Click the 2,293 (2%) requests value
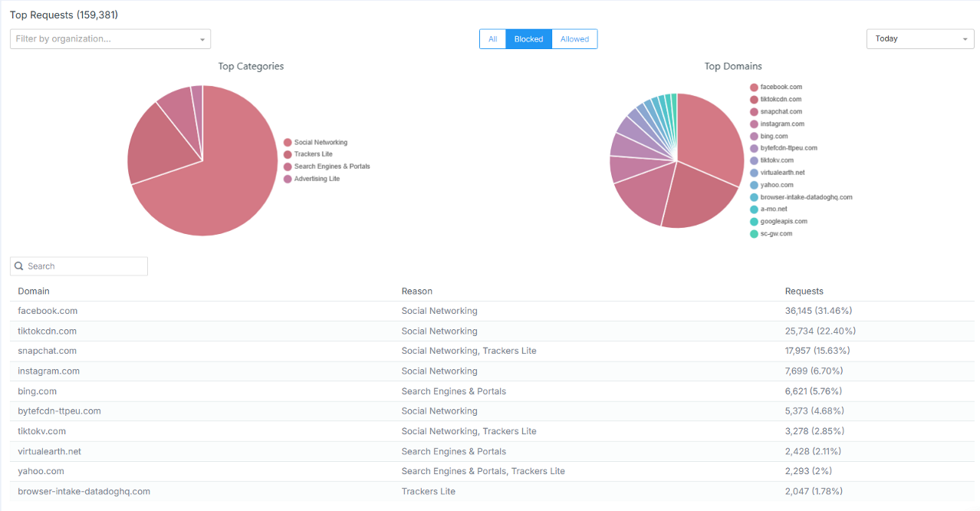Viewport: 980px width, 511px height. pos(808,471)
